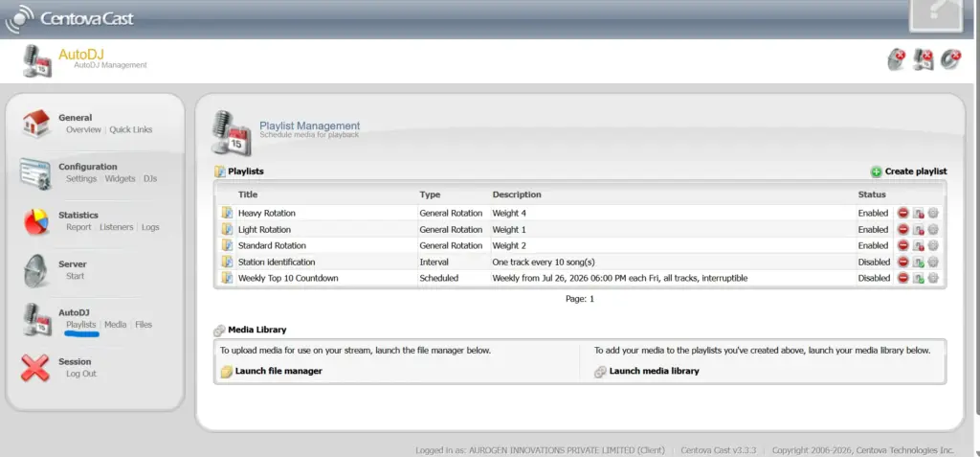Start the server via Start link
This screenshot has width=980, height=457.
[75, 276]
